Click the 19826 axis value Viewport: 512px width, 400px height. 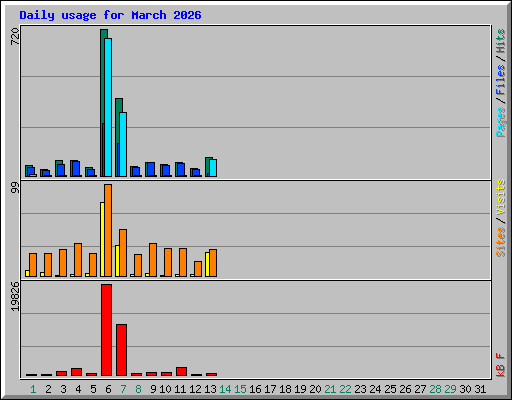pos(15,297)
